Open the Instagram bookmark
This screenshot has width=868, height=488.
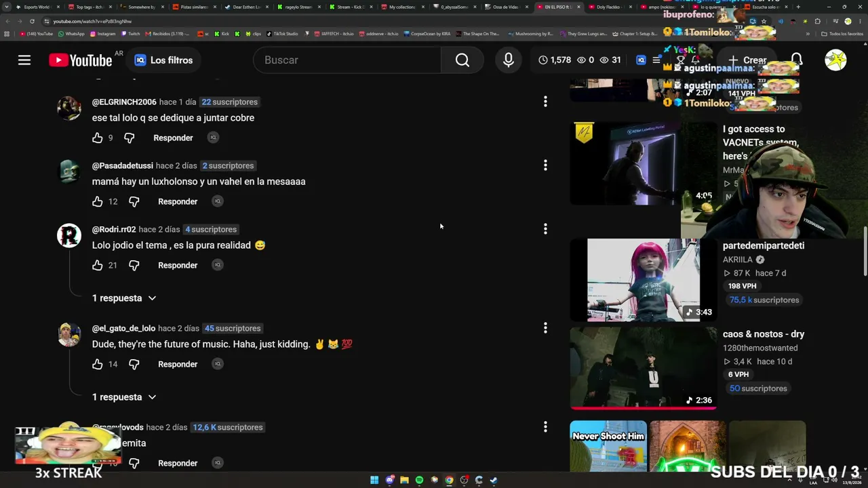pyautogui.click(x=102, y=34)
